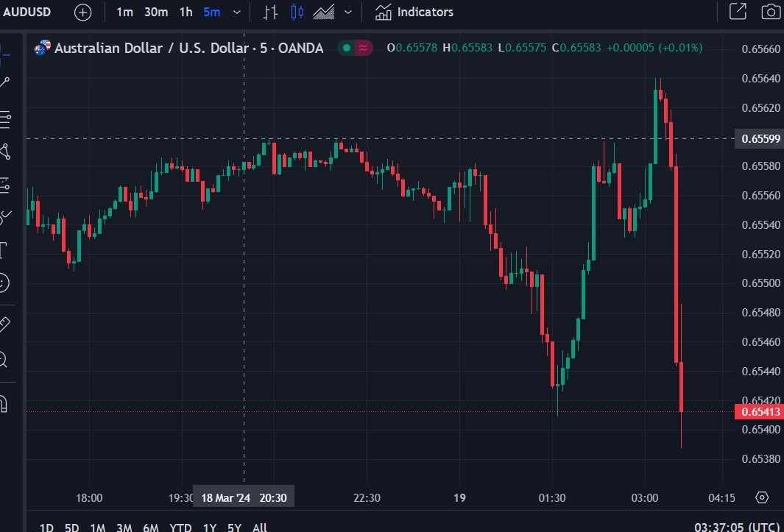Set date range to 6M
Image resolution: width=784 pixels, height=532 pixels.
click(x=150, y=528)
